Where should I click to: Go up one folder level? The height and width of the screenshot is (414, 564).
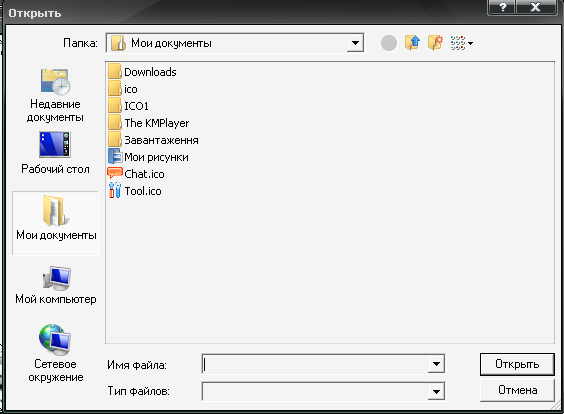[413, 43]
